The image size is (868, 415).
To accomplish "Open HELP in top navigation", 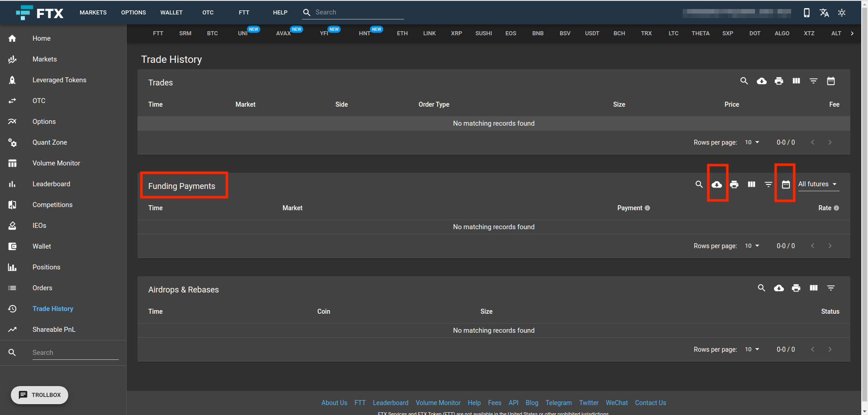I will [280, 13].
